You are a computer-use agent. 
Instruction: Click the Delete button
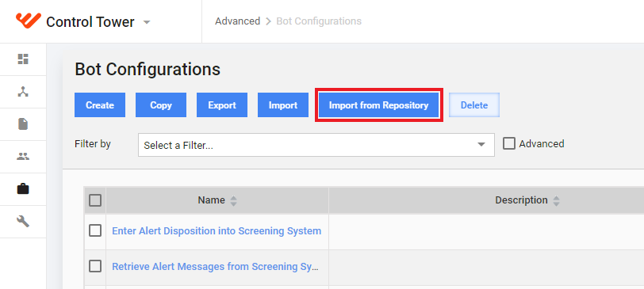coord(474,105)
